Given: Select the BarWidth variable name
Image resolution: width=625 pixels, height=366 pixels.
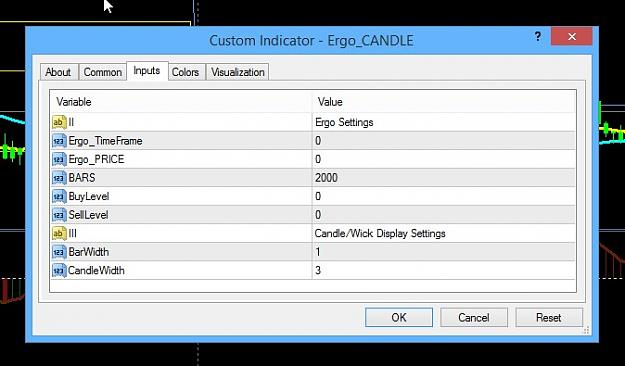Looking at the screenshot, I should tap(88, 252).
